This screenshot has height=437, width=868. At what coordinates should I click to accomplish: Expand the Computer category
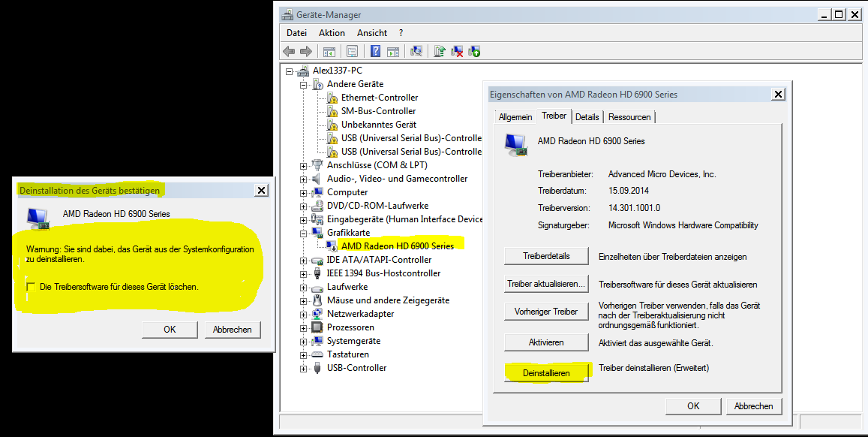coord(303,193)
